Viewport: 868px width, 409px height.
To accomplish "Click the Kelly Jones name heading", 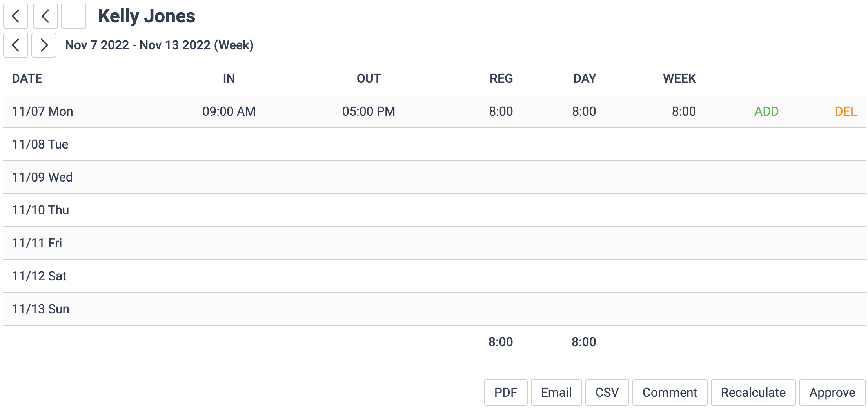I will point(147,16).
